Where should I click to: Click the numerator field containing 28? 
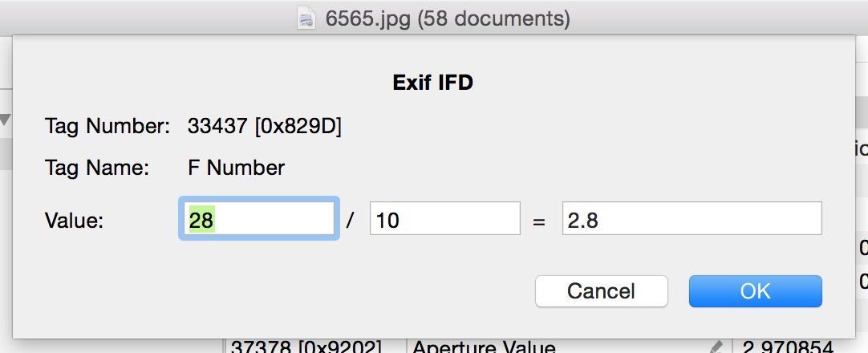point(258,219)
